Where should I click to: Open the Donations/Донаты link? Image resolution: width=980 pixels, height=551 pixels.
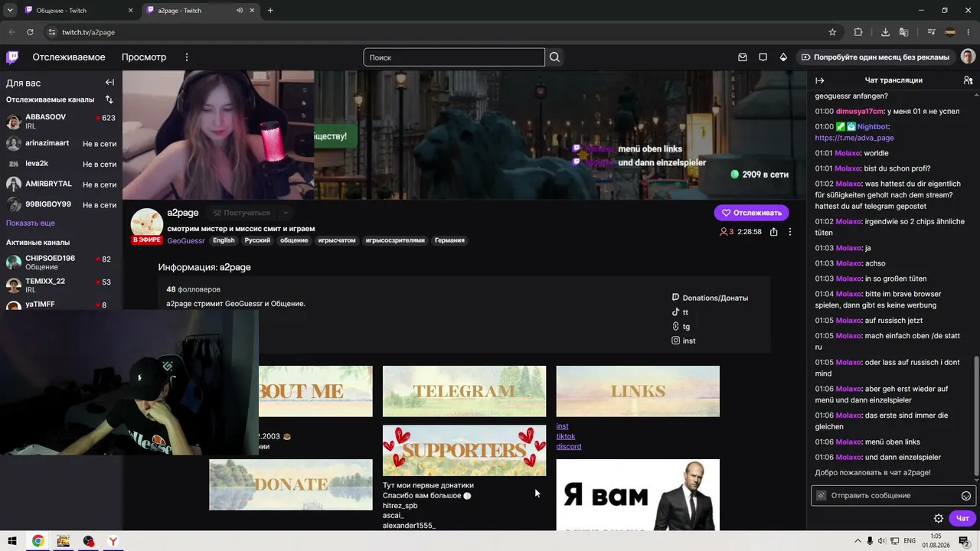710,298
